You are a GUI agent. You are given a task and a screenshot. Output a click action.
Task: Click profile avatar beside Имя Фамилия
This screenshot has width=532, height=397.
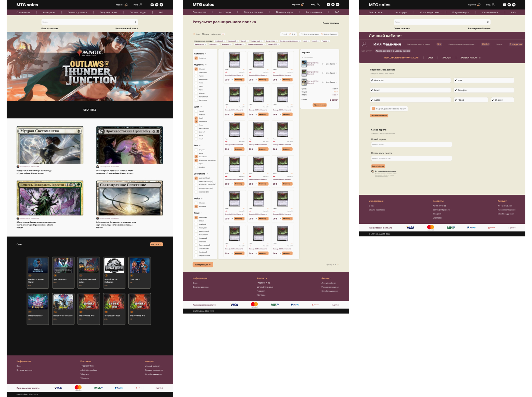coord(364,44)
